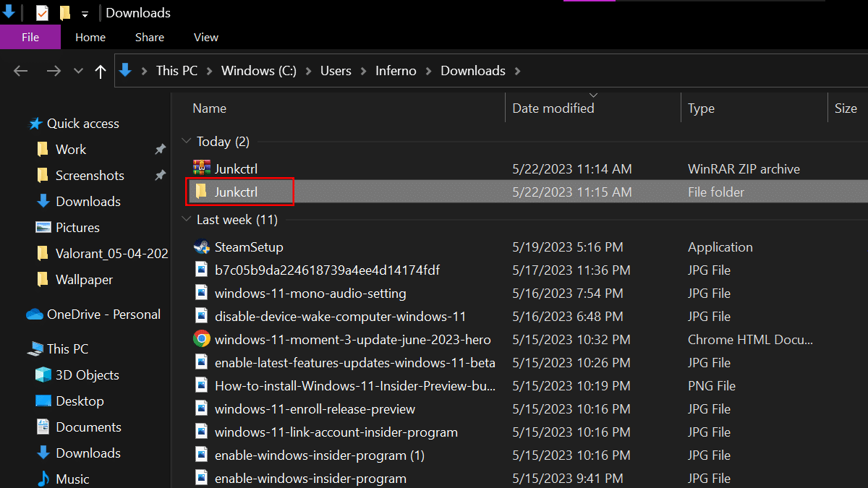
Task: Switch to the View ribbon tab
Action: click(206, 38)
